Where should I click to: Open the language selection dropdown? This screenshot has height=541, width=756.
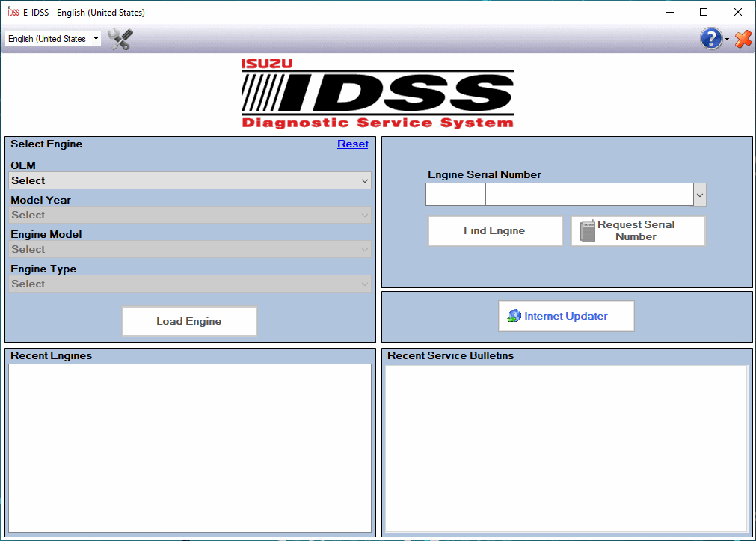tap(52, 38)
